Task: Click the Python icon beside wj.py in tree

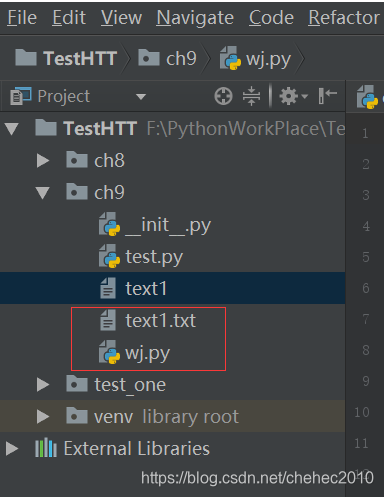Action: coord(109,352)
